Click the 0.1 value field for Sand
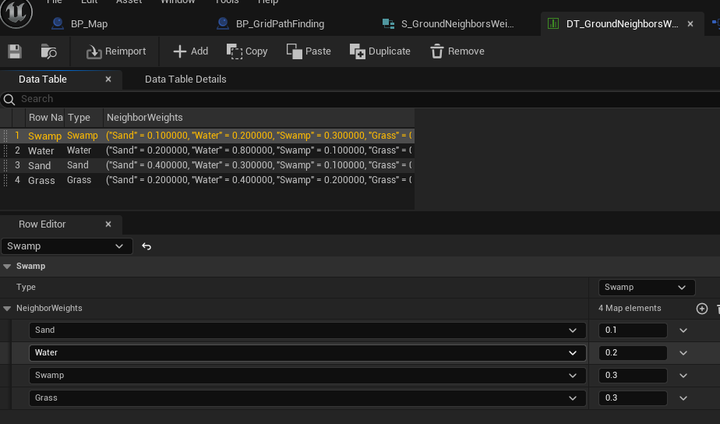This screenshot has width=720, height=424. 633,330
